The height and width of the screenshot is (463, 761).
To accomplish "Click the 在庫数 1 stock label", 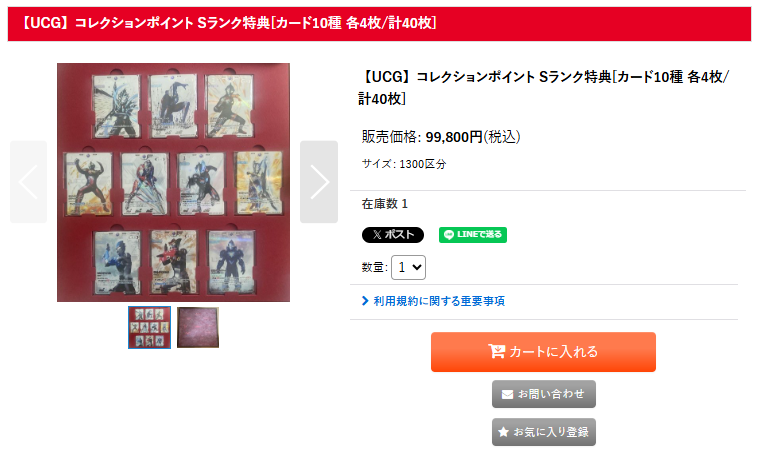I will [384, 204].
